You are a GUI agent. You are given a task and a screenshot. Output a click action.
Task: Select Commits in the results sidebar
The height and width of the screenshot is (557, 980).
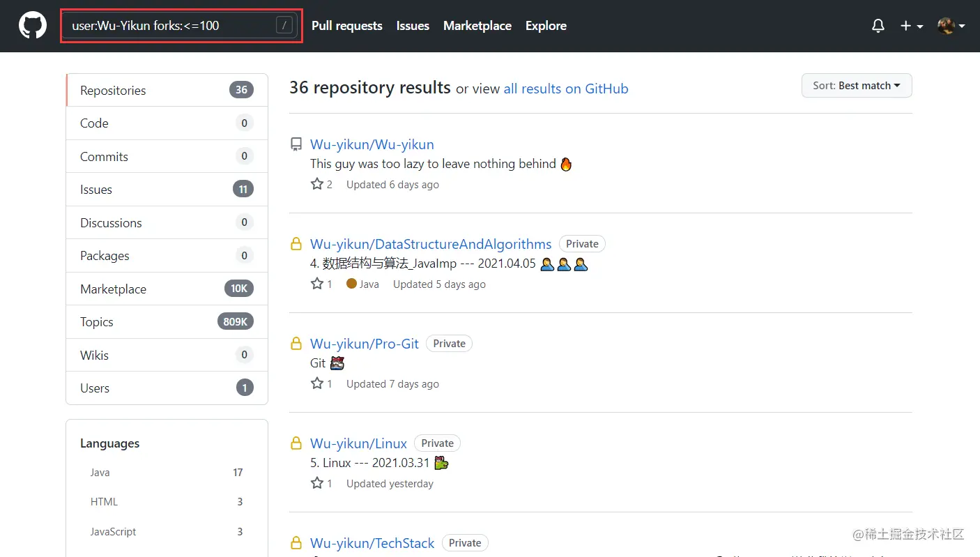[x=167, y=156]
